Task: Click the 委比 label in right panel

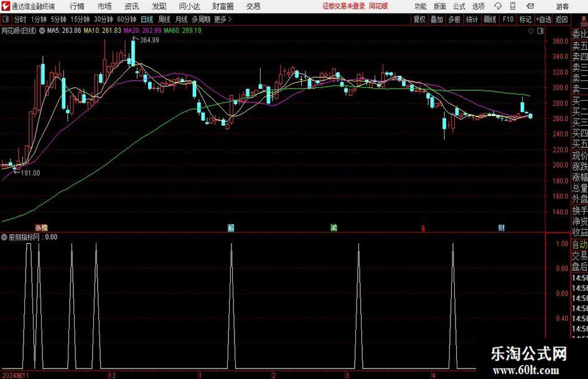Action: tap(580, 34)
